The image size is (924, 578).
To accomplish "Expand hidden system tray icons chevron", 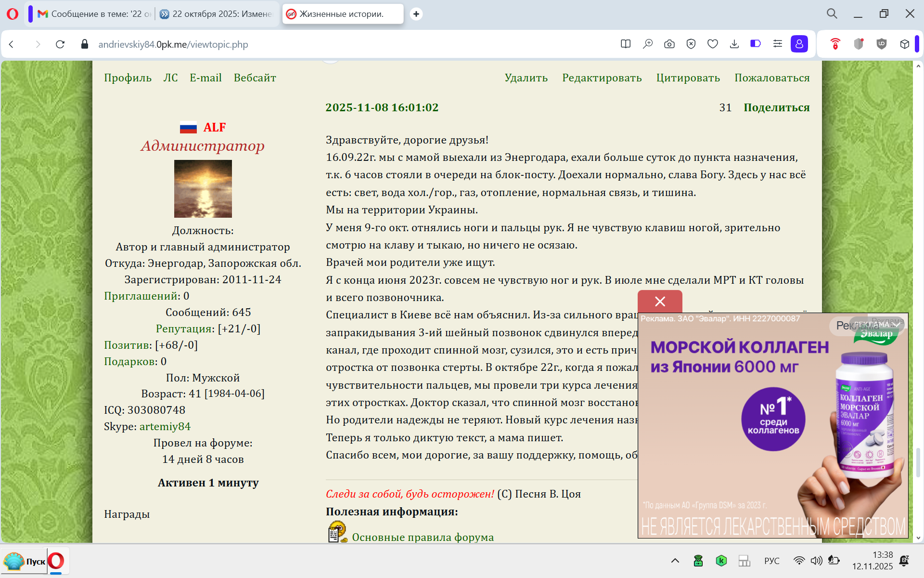I will pos(675,561).
